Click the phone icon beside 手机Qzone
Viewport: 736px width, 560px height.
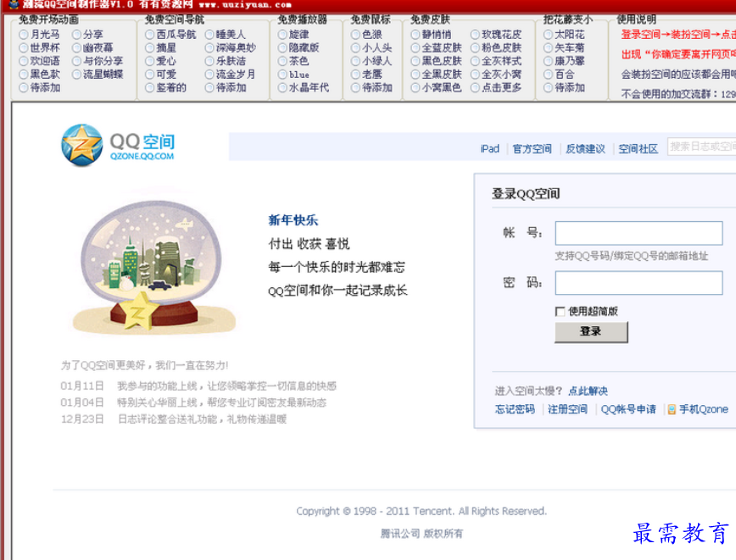click(x=672, y=409)
